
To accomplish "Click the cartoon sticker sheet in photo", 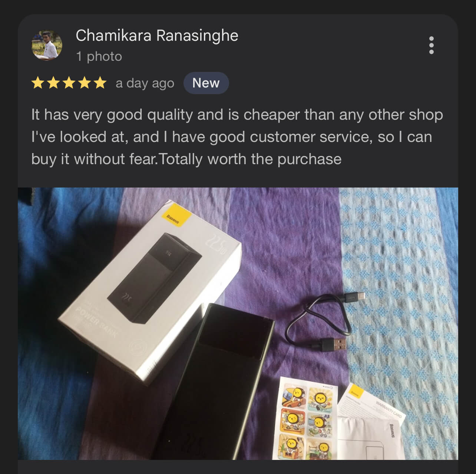I will coord(305,418).
